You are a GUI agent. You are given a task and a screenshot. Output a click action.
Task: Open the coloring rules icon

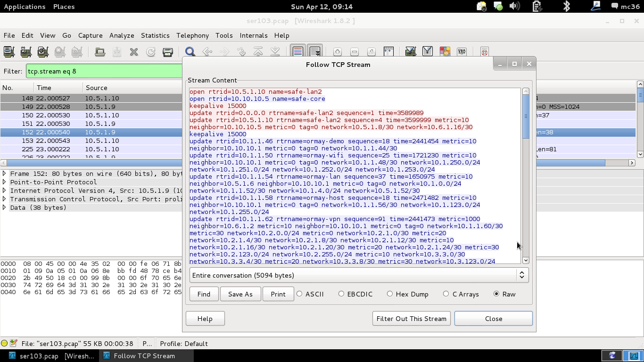pos(445,51)
